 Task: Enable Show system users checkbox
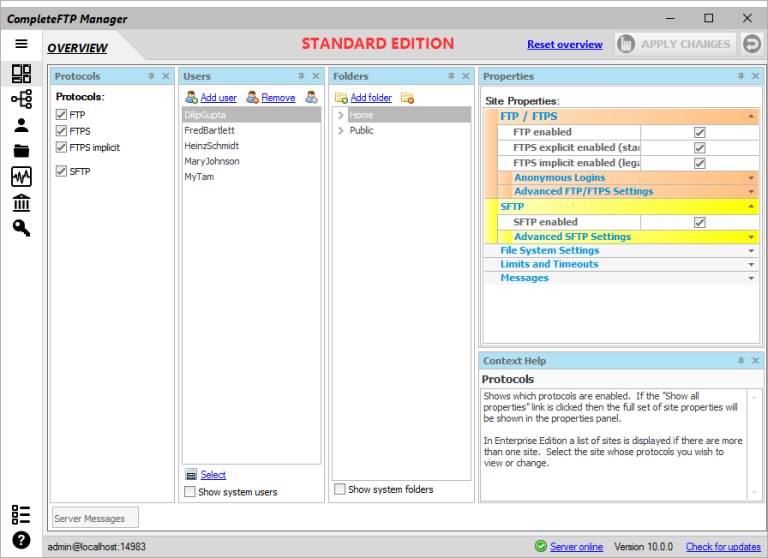pos(190,492)
